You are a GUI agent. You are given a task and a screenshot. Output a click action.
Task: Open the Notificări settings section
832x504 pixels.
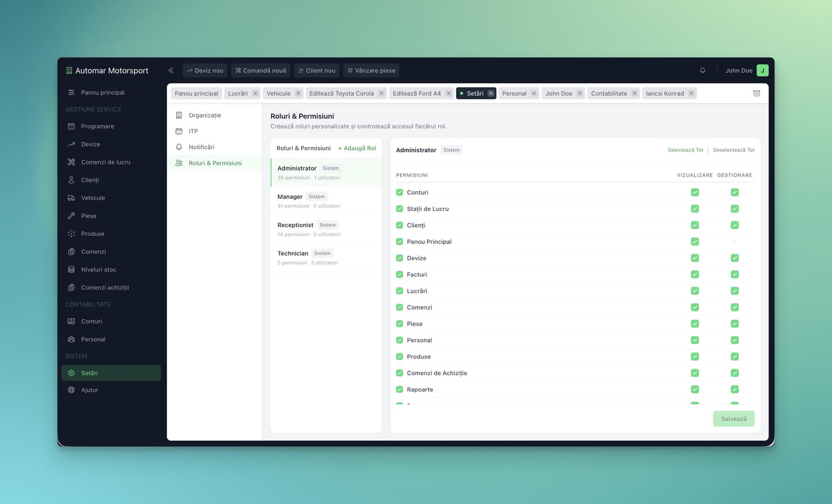[x=214, y=147]
